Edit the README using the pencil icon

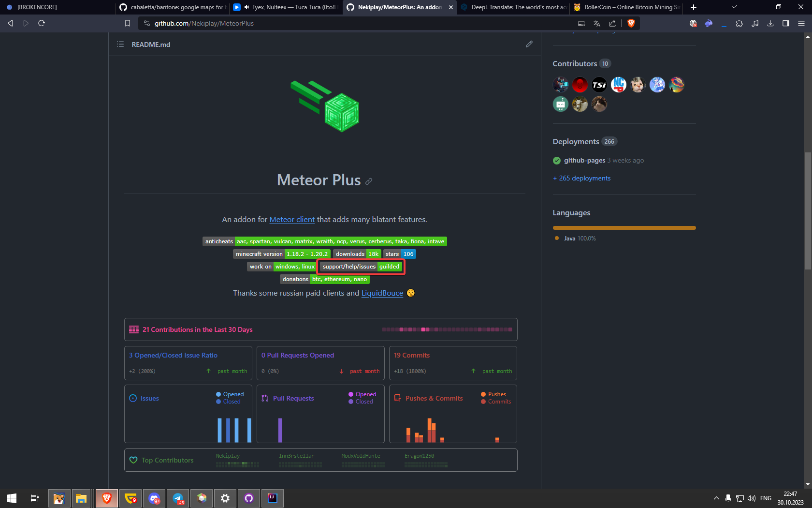click(529, 44)
